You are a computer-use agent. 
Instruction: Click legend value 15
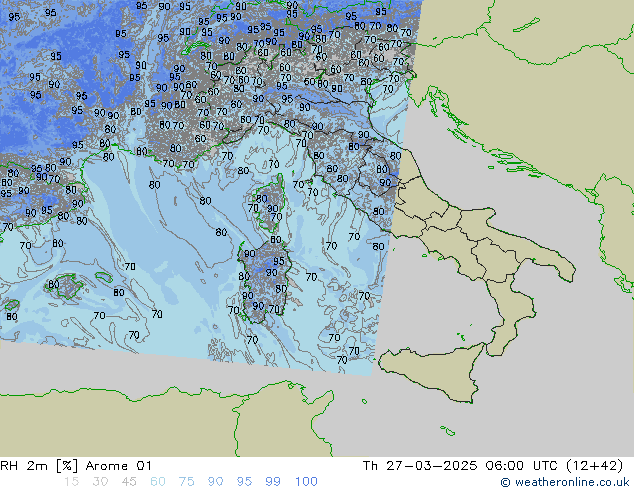tap(71, 482)
